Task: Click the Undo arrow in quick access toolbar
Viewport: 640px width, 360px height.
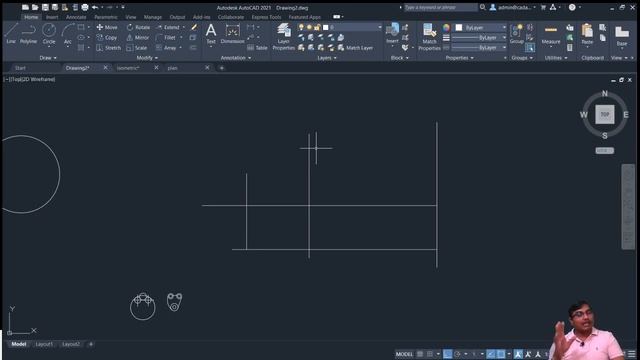Action: tap(95, 7)
